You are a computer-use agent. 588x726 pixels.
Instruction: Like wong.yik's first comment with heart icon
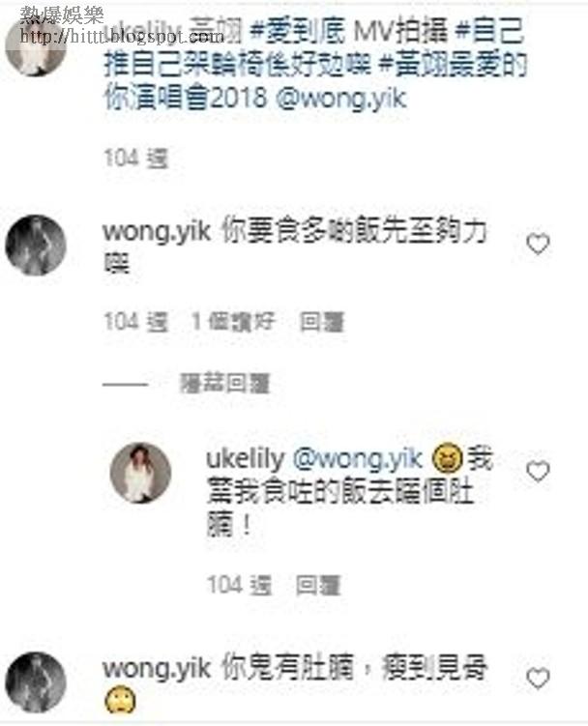[538, 244]
